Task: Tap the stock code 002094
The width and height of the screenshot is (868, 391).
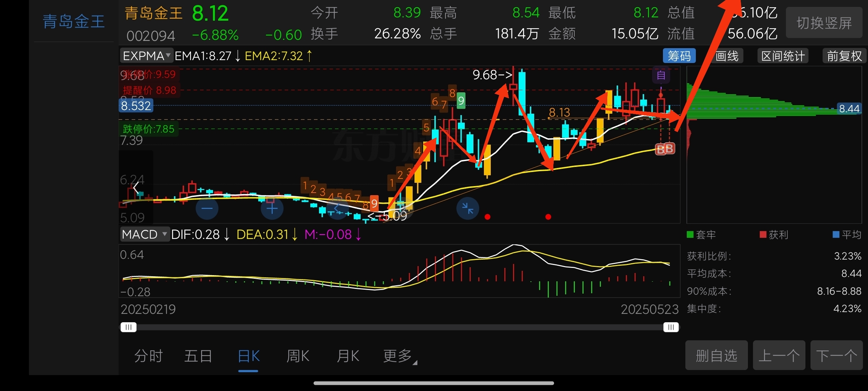Action: coord(151,36)
